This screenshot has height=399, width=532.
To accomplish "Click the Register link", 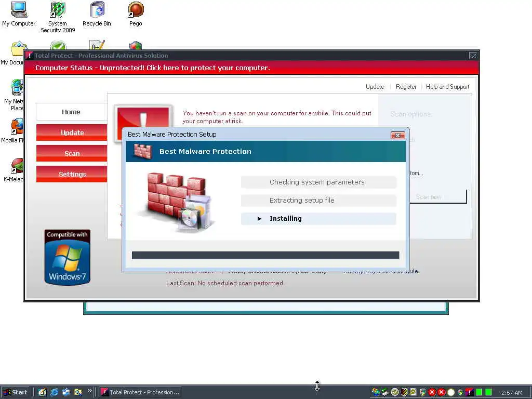I will (x=406, y=87).
